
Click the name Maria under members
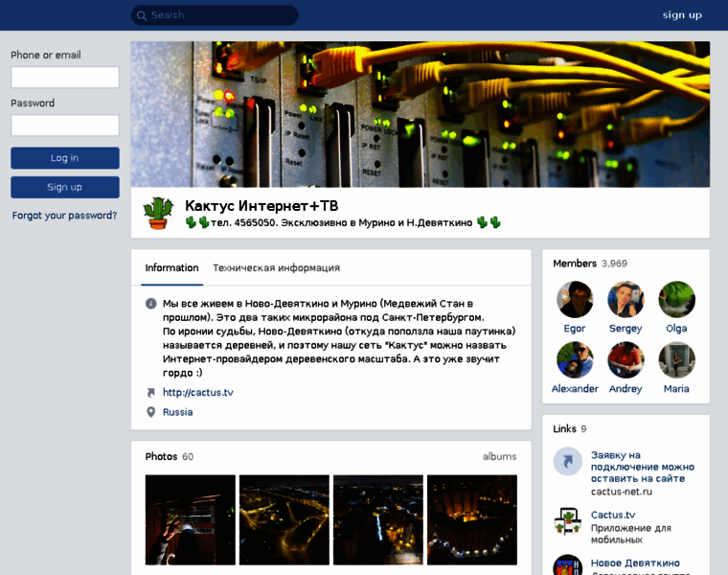coord(676,389)
